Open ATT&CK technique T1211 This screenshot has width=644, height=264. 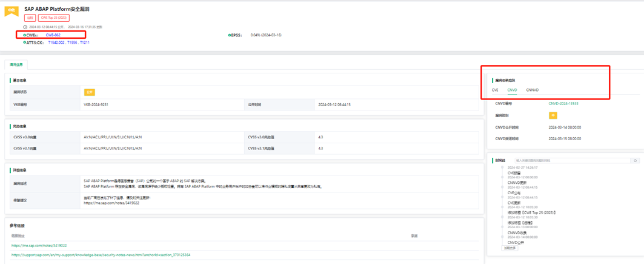[x=85, y=42]
